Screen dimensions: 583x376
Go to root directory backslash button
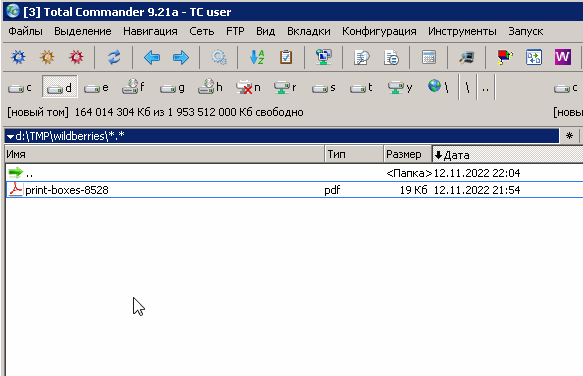pos(467,88)
